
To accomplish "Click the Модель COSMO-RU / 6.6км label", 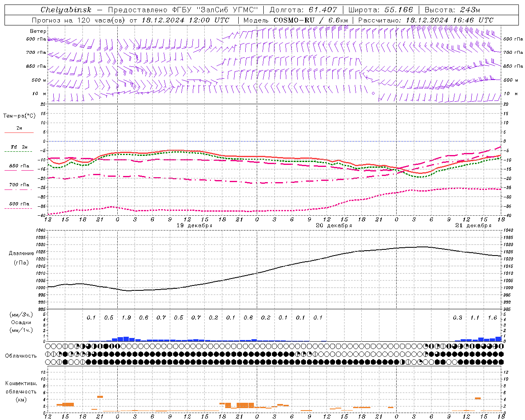I will [x=295, y=20].
